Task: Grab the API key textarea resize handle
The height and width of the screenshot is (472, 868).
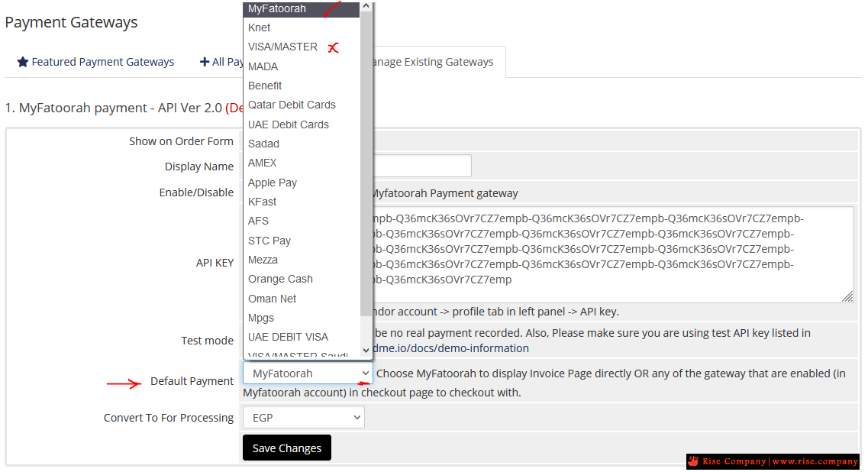Action: click(x=847, y=297)
